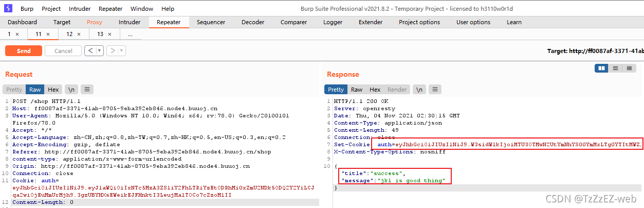Toggle non-printable characters in Request panel
The height and width of the screenshot is (208, 644).
71,90
